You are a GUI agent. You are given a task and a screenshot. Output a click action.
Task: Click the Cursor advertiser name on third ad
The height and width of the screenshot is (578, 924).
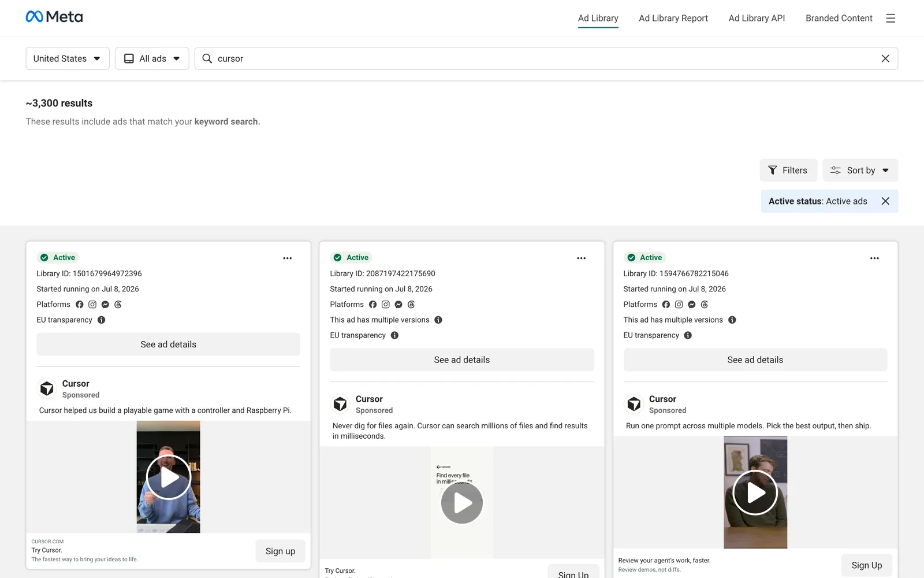click(662, 399)
